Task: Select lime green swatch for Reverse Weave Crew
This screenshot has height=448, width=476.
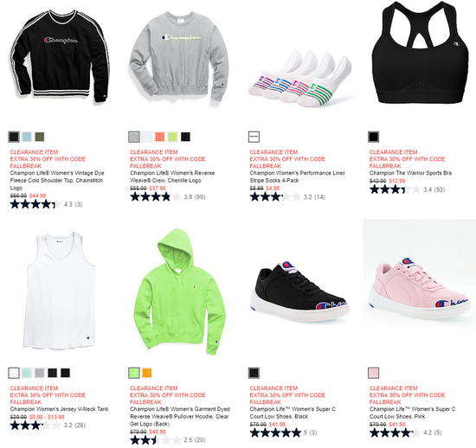Action: pyautogui.click(x=172, y=137)
